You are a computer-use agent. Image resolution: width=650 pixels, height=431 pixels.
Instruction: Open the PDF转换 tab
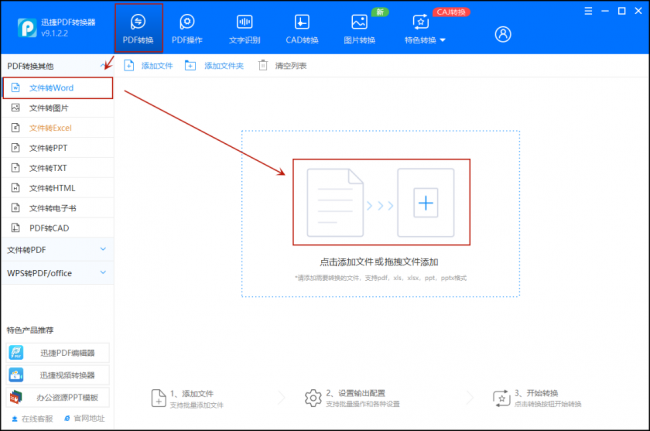tap(138, 28)
